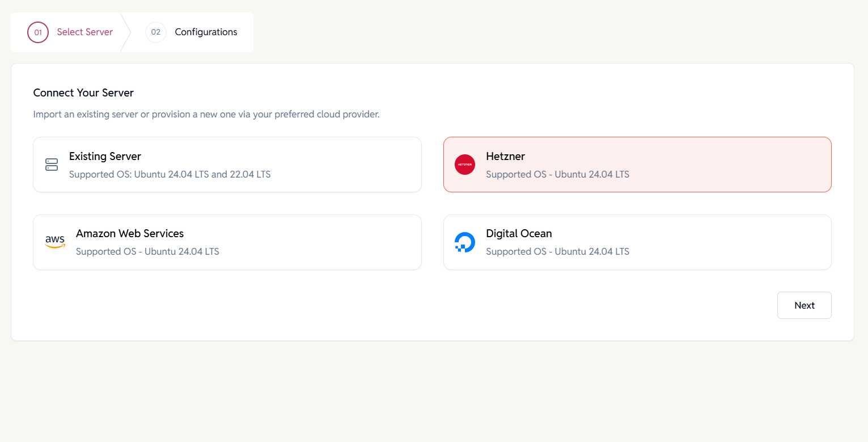Click Supported OS text under Digital Ocean

click(557, 252)
